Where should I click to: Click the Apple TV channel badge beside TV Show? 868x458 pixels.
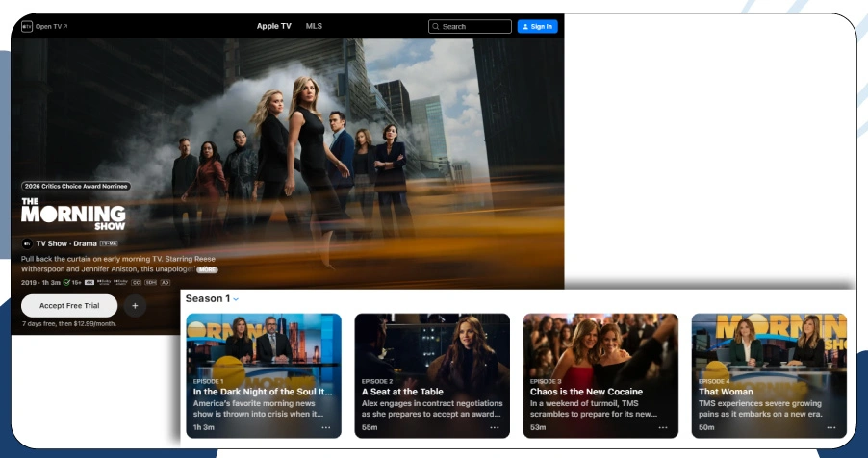pyautogui.click(x=27, y=243)
